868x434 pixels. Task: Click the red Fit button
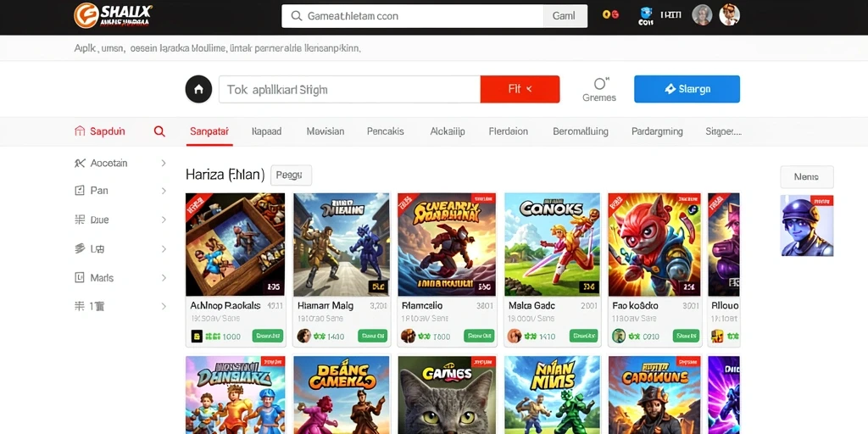pos(520,89)
